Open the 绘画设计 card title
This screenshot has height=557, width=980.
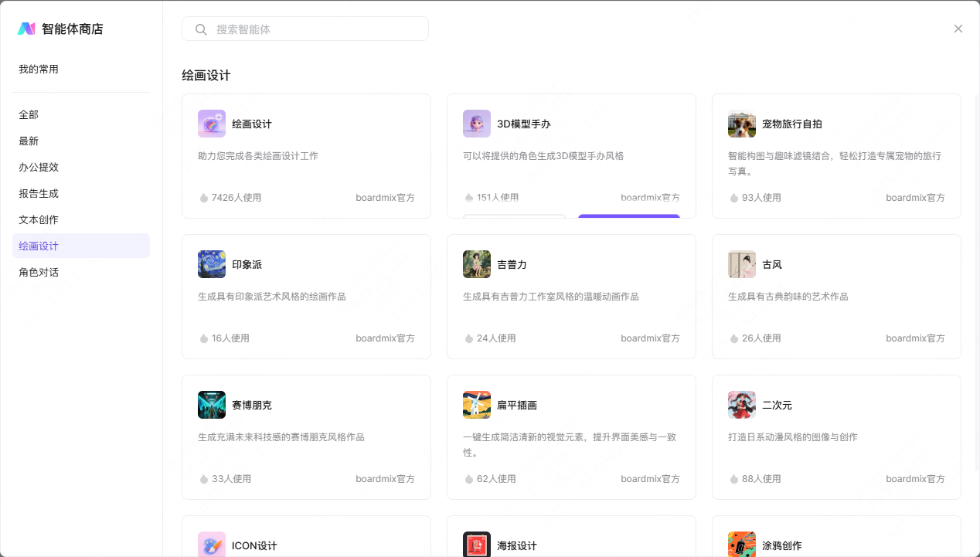(x=252, y=124)
